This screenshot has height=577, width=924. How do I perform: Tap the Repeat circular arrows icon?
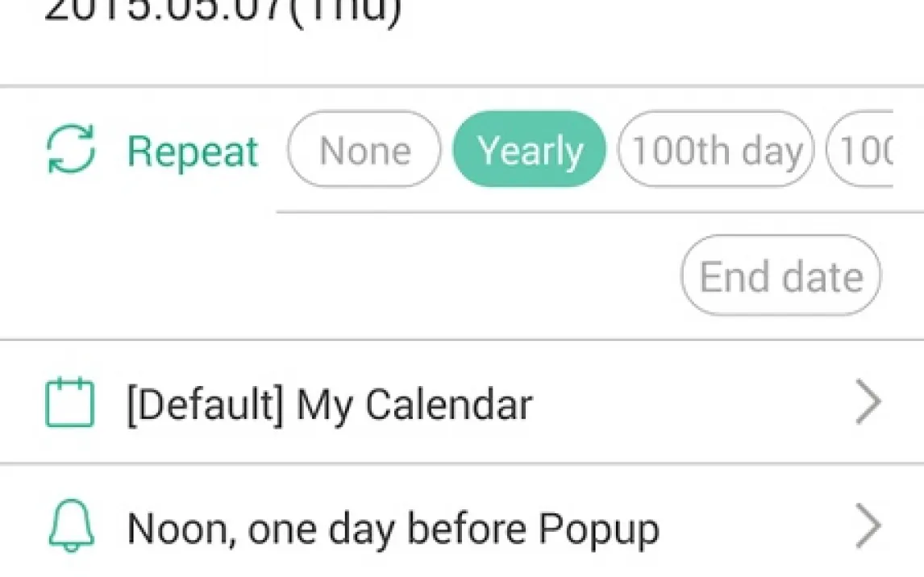tap(71, 150)
